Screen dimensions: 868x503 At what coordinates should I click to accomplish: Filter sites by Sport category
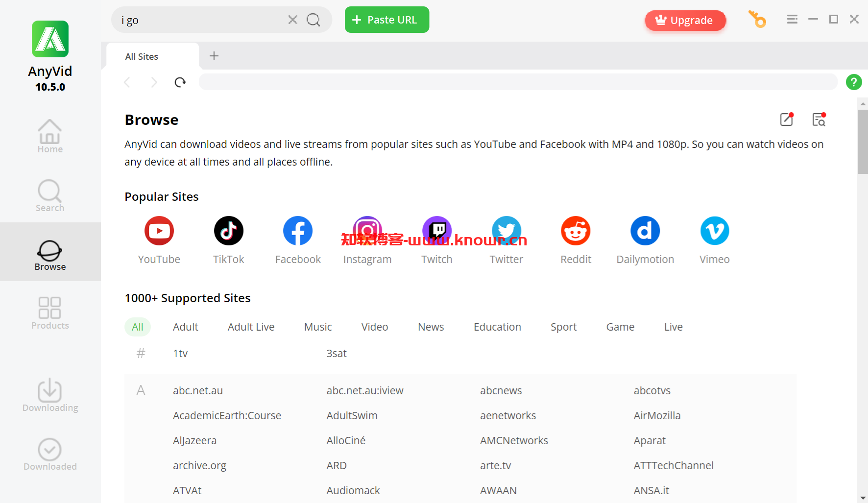[x=564, y=327]
